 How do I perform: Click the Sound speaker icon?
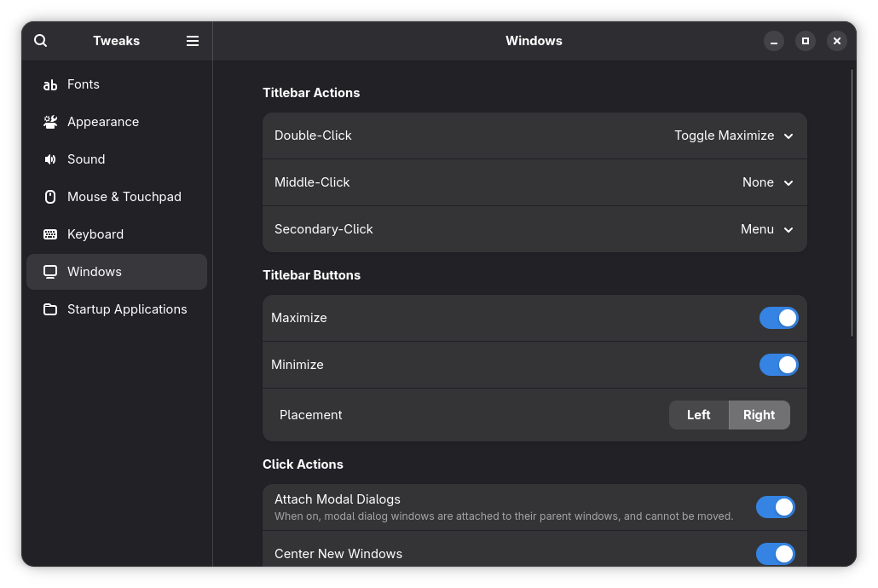click(50, 159)
